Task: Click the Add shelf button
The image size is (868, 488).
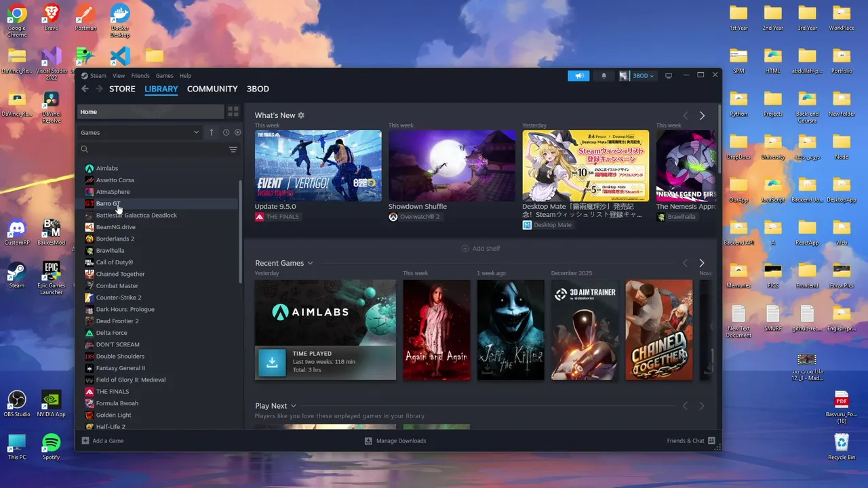Action: click(481, 248)
